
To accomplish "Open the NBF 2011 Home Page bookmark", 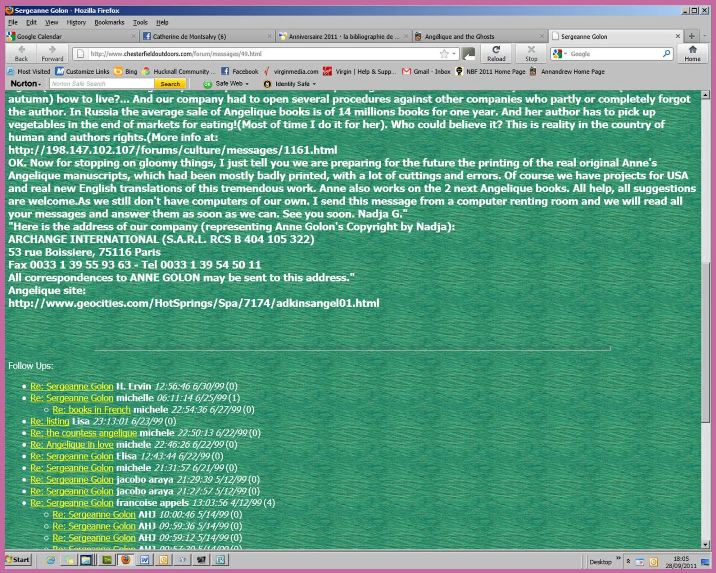I will click(x=490, y=72).
